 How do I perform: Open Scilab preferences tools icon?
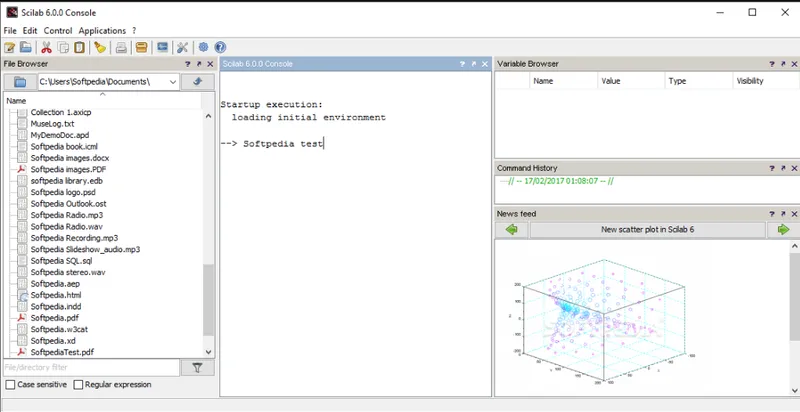click(183, 47)
